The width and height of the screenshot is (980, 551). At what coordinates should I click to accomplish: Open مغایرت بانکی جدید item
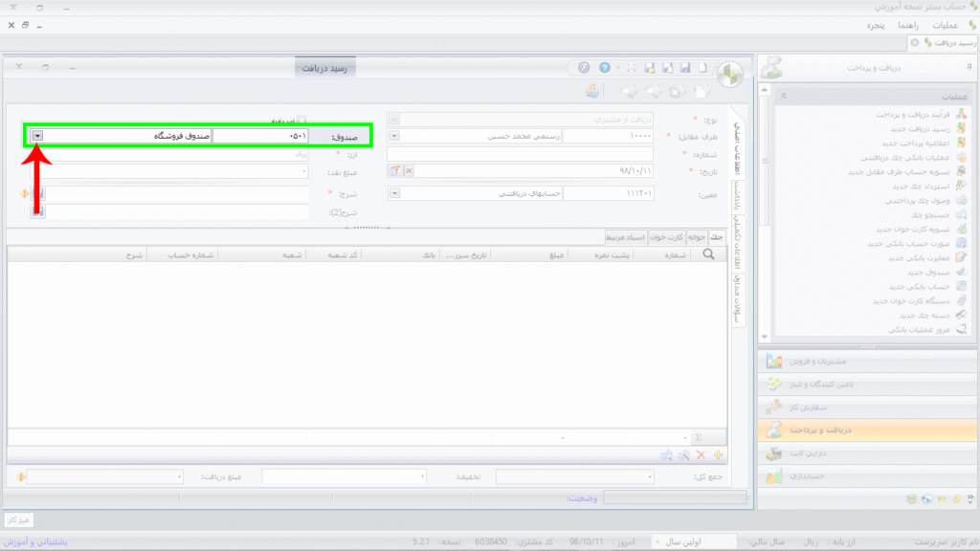(919, 258)
